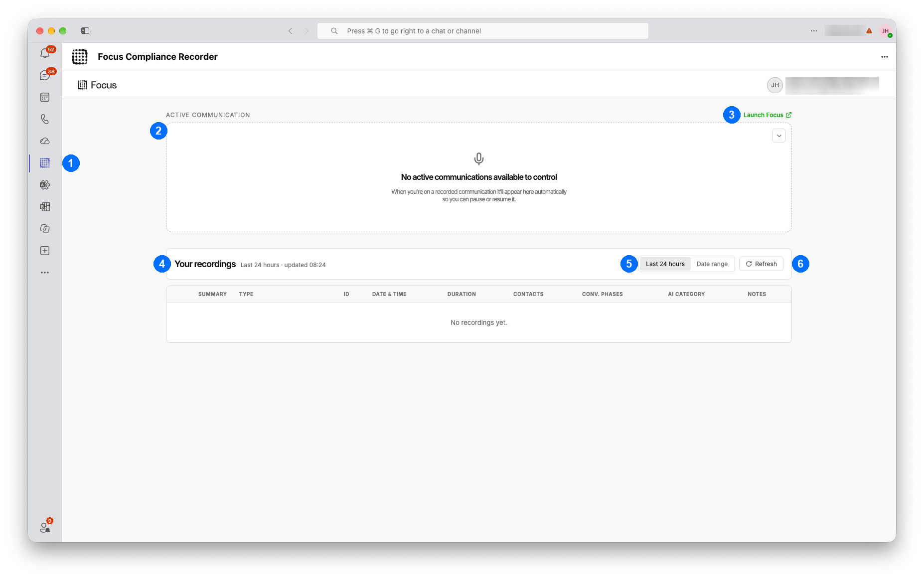Click the AI CATEGORY column header
This screenshot has width=924, height=579.
pos(686,294)
